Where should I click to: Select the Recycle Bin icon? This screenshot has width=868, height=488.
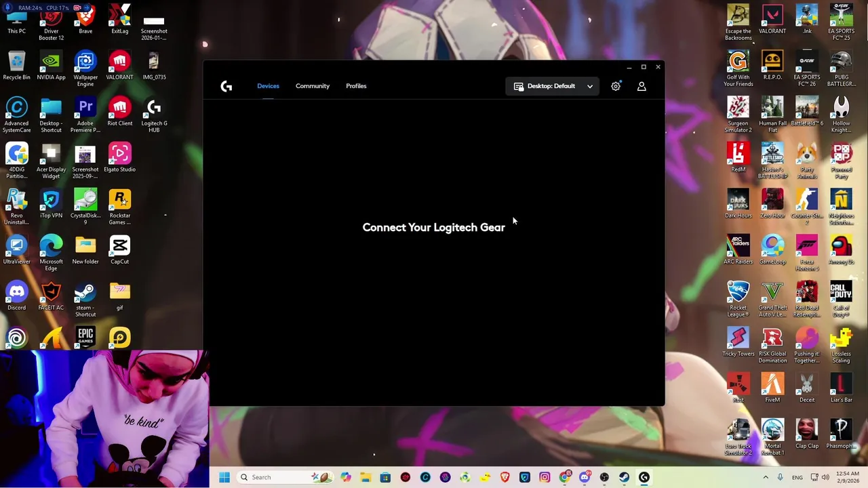(17, 66)
